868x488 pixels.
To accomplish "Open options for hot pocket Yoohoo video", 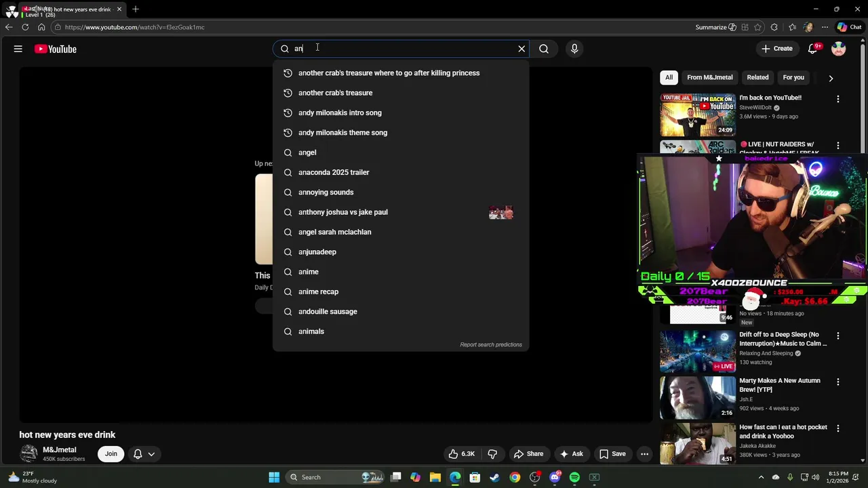I will pos(837,428).
